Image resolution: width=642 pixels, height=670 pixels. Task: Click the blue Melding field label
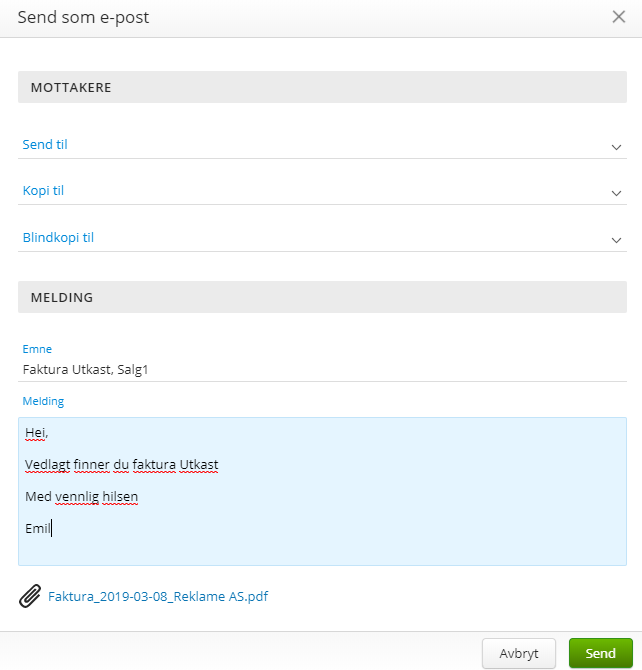43,401
